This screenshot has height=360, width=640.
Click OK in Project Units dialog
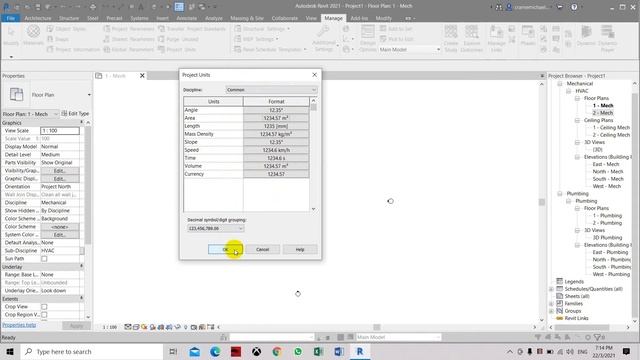pyautogui.click(x=225, y=249)
